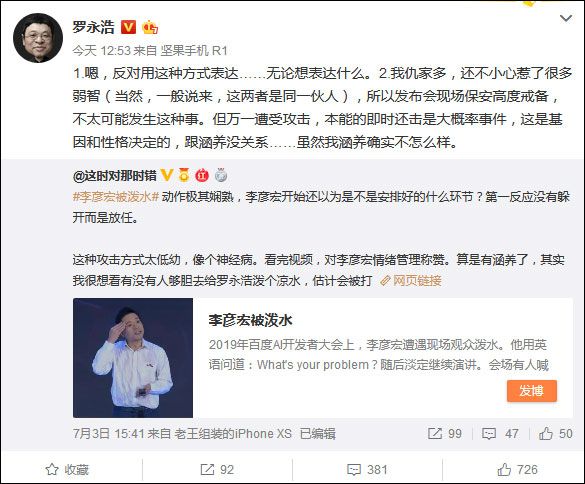This screenshot has width=585, height=484.
Task: Like the original post with 50 likes
Action: tap(556, 433)
